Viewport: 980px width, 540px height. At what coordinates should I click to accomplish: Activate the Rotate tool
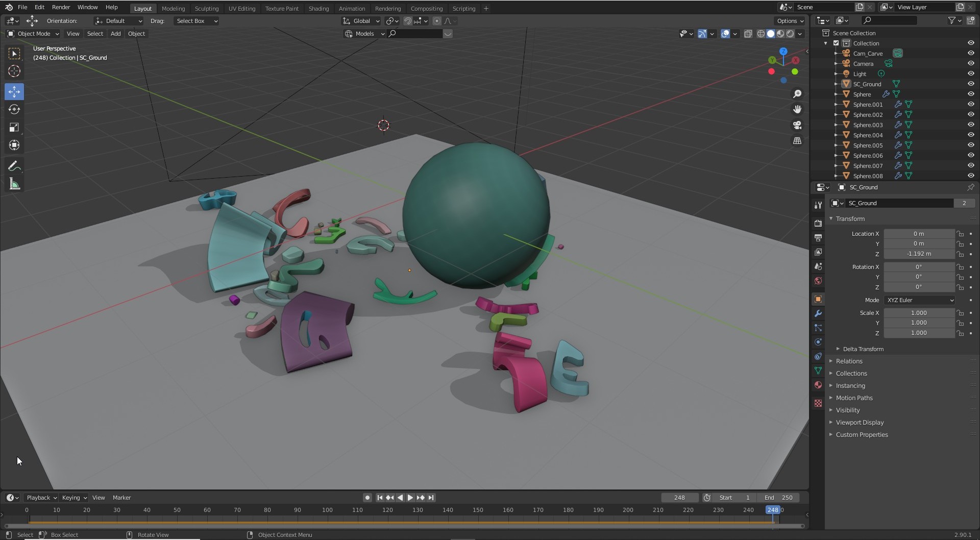point(14,109)
